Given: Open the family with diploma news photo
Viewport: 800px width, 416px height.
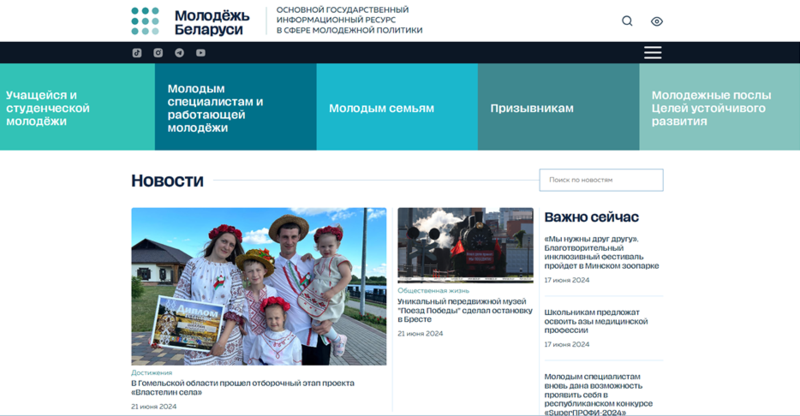Looking at the screenshot, I should [259, 286].
